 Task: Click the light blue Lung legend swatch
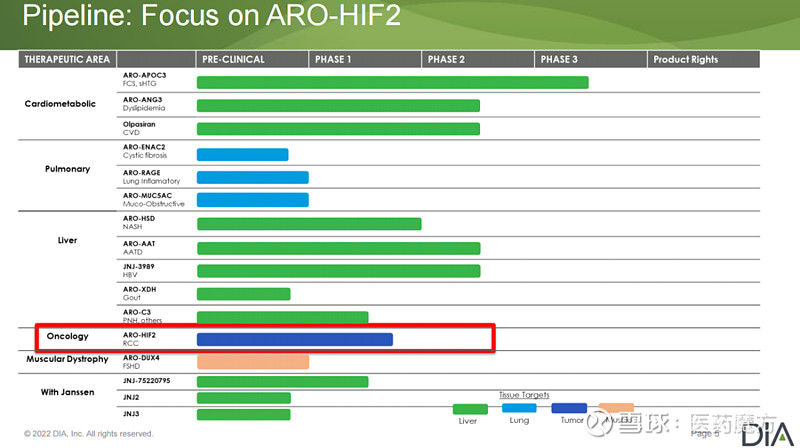pos(519,408)
